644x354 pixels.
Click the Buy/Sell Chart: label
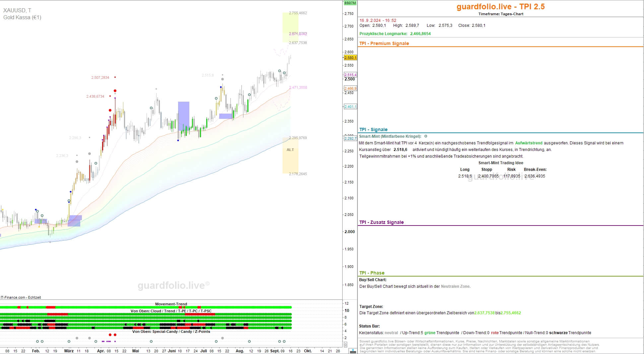coord(373,280)
